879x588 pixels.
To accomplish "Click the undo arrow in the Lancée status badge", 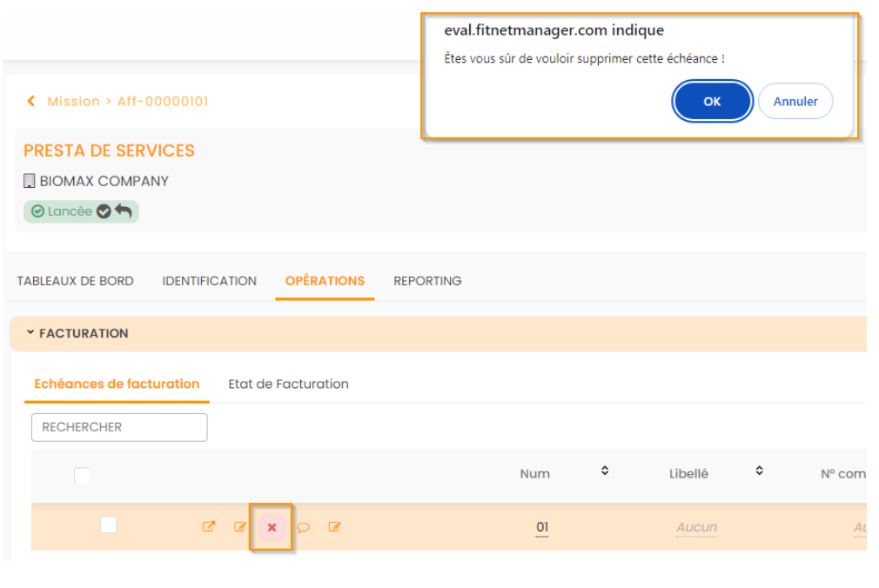I will pos(124,211).
